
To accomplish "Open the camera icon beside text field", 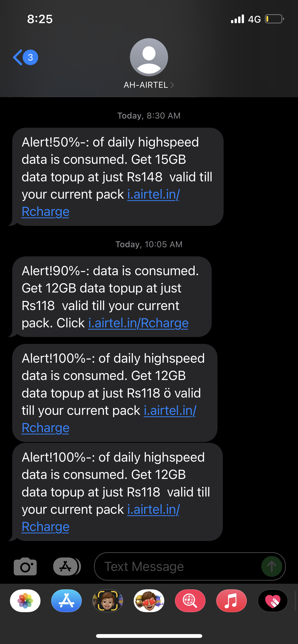I will pos(25,566).
